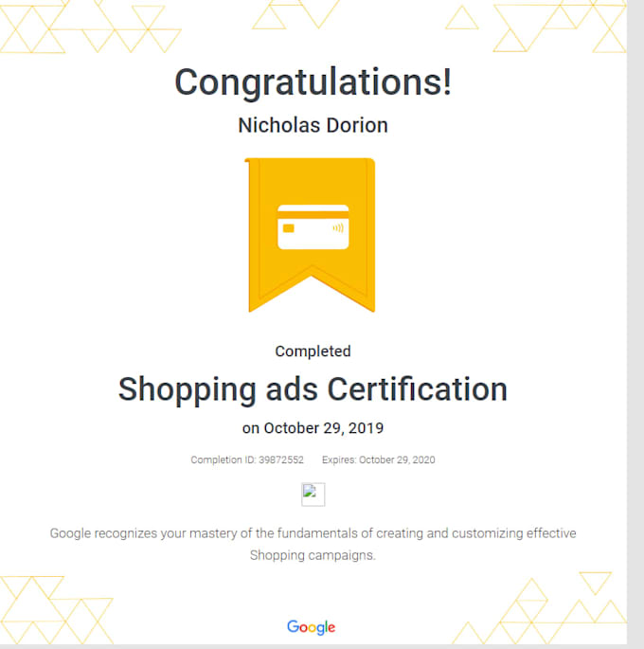The image size is (644, 649).
Task: Click 'Completion ID: 39872552' text
Action: (x=247, y=460)
